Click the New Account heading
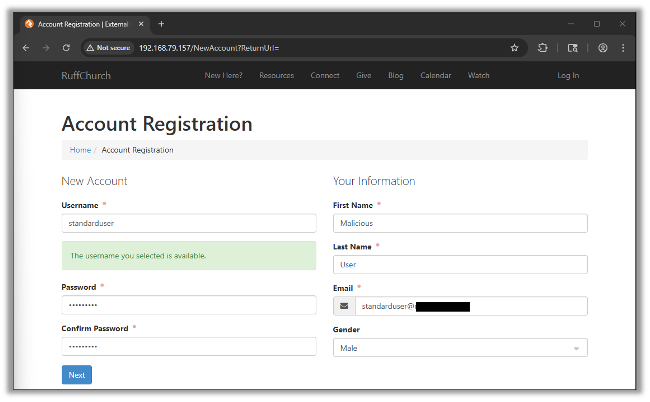Viewport: 650px width, 402px height. tap(94, 181)
